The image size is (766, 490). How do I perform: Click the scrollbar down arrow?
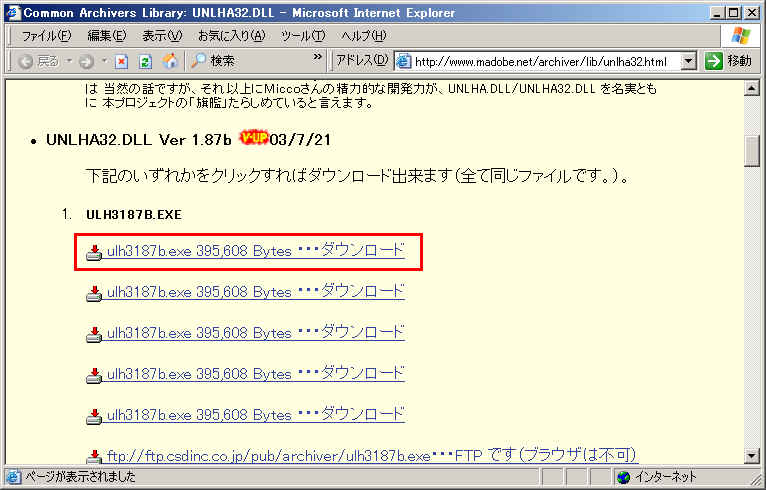click(751, 456)
